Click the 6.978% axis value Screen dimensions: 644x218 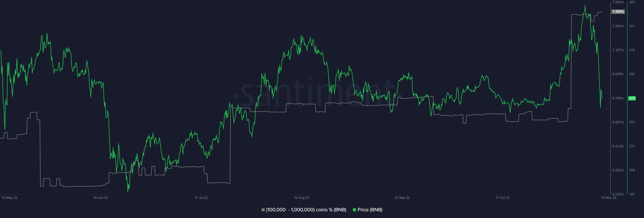[x=618, y=74]
